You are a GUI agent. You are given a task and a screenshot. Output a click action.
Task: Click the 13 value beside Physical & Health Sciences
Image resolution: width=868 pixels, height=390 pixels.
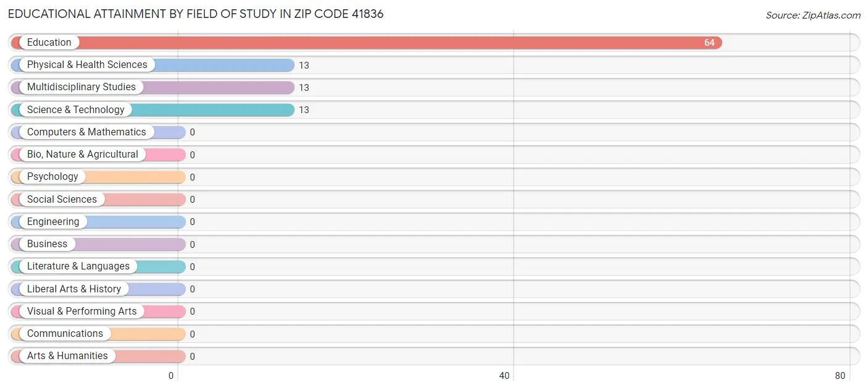point(304,65)
